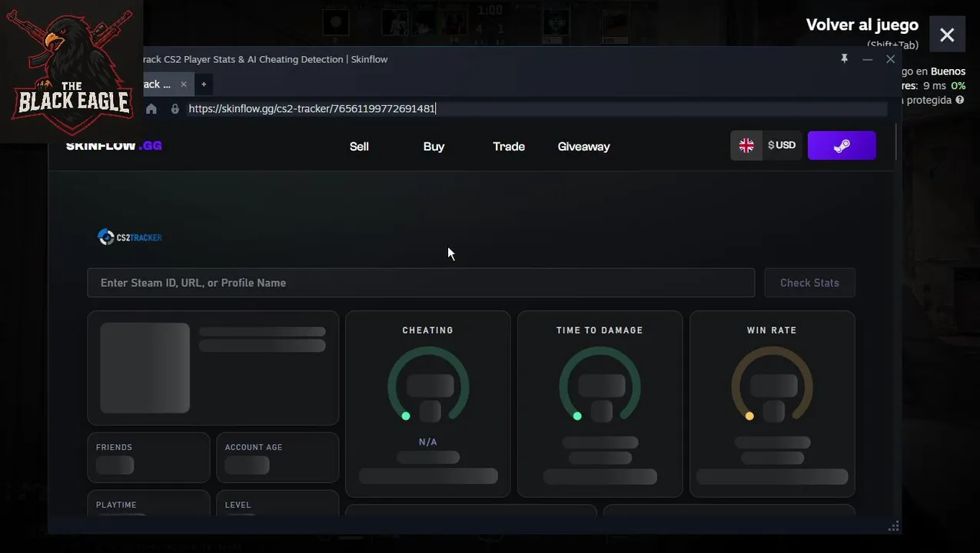Open the Sell menu item
The height and width of the screenshot is (553, 980).
(x=359, y=146)
